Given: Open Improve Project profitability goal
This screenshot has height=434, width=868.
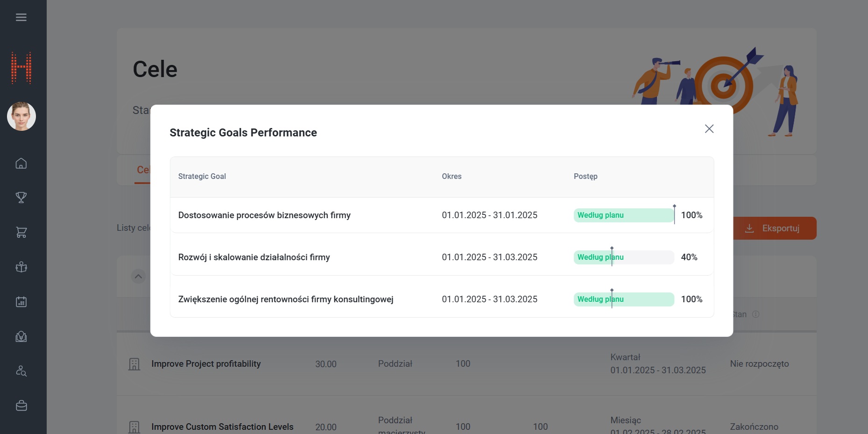Looking at the screenshot, I should [206, 364].
